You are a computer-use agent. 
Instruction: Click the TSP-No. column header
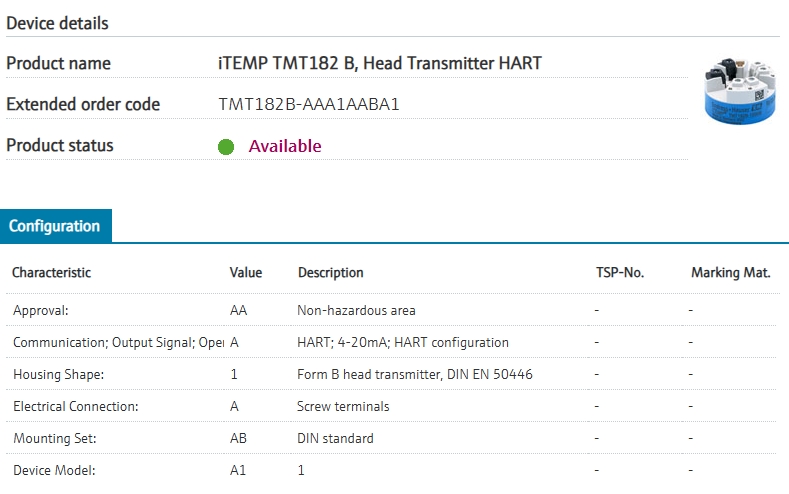[620, 272]
